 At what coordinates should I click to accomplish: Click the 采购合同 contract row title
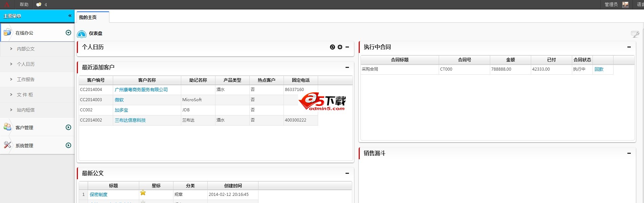click(x=370, y=69)
